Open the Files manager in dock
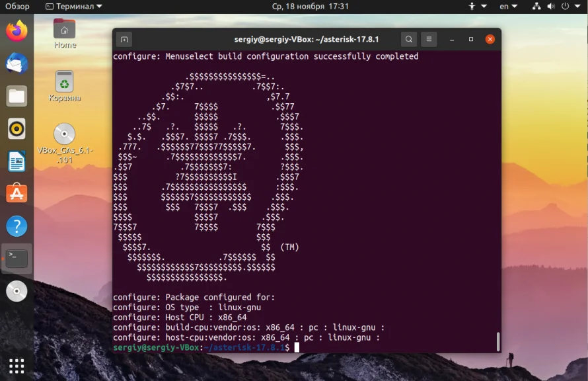Image resolution: width=588 pixels, height=381 pixels. point(17,96)
